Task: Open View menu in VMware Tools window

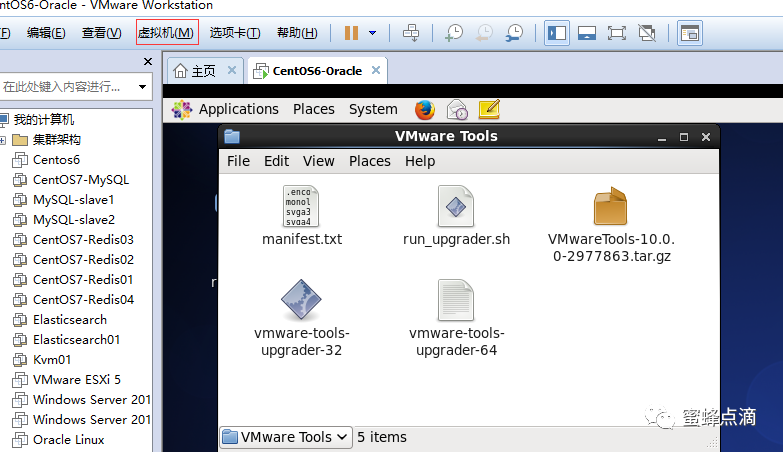Action: [x=318, y=161]
